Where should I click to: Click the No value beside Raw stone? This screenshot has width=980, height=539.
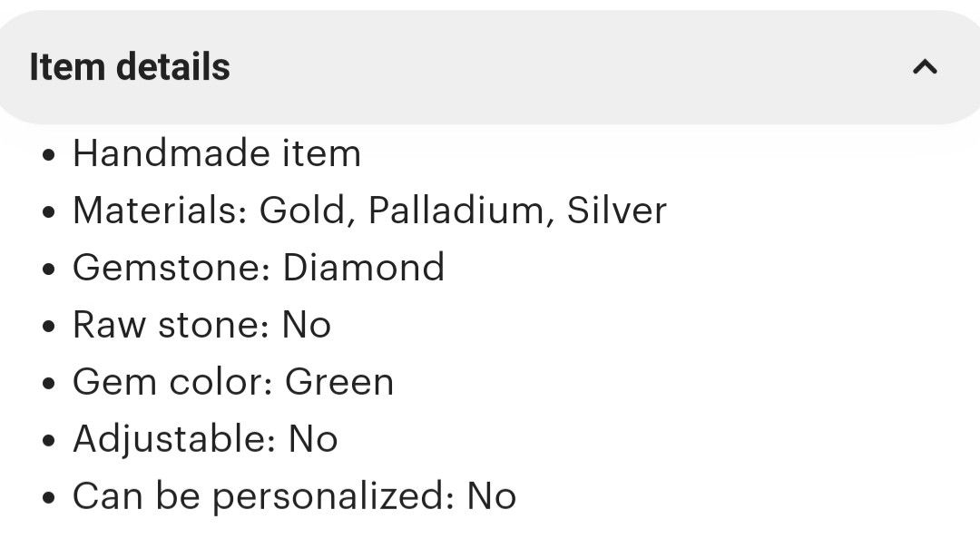[x=307, y=325]
